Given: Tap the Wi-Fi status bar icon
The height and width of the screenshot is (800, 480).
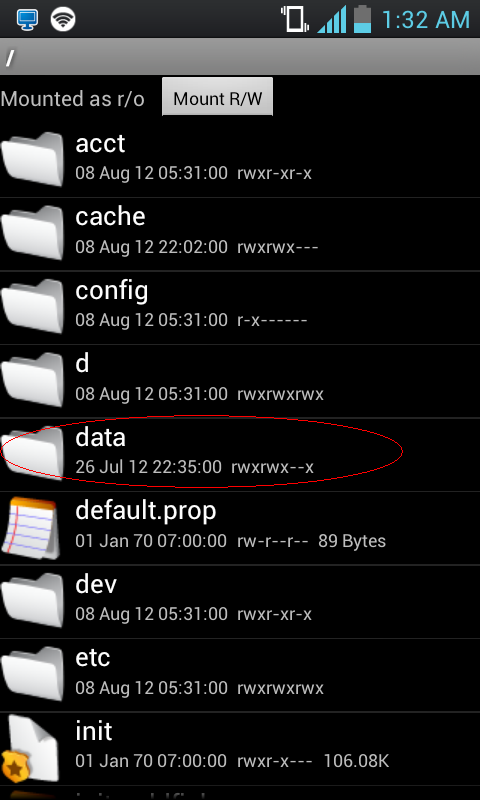Looking at the screenshot, I should click(x=63, y=19).
